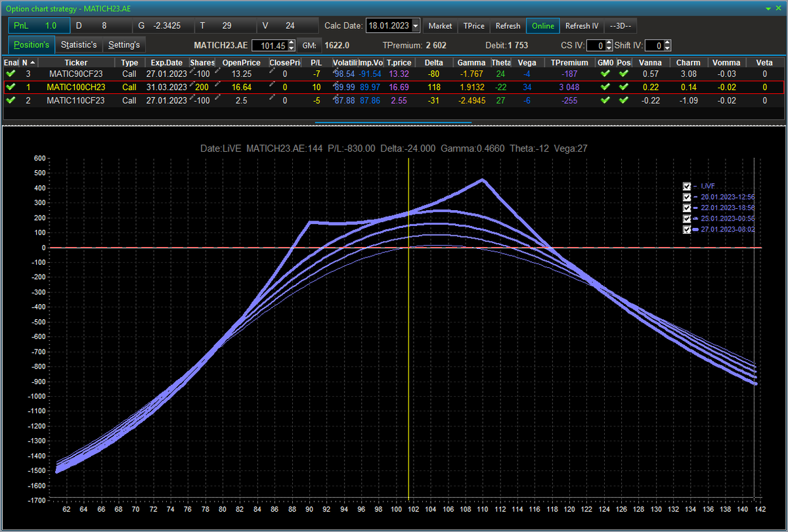Switch to the Setting's tab
This screenshot has width=788, height=532.
123,45
